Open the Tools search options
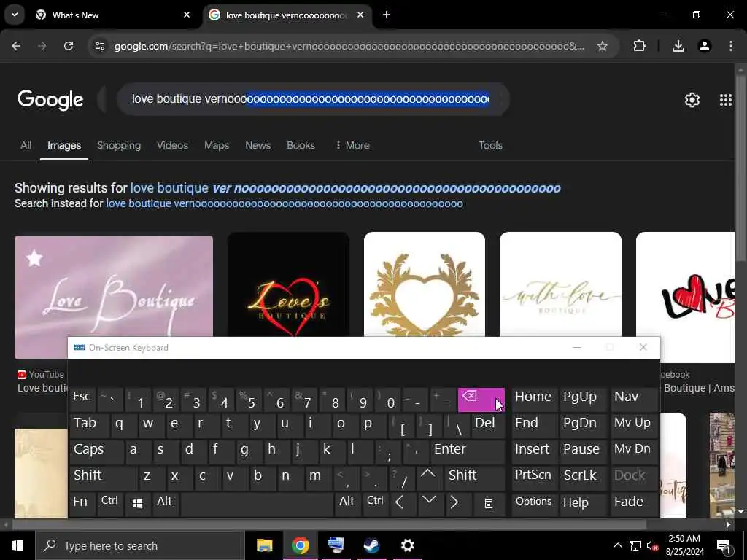747x560 pixels. 490,145
